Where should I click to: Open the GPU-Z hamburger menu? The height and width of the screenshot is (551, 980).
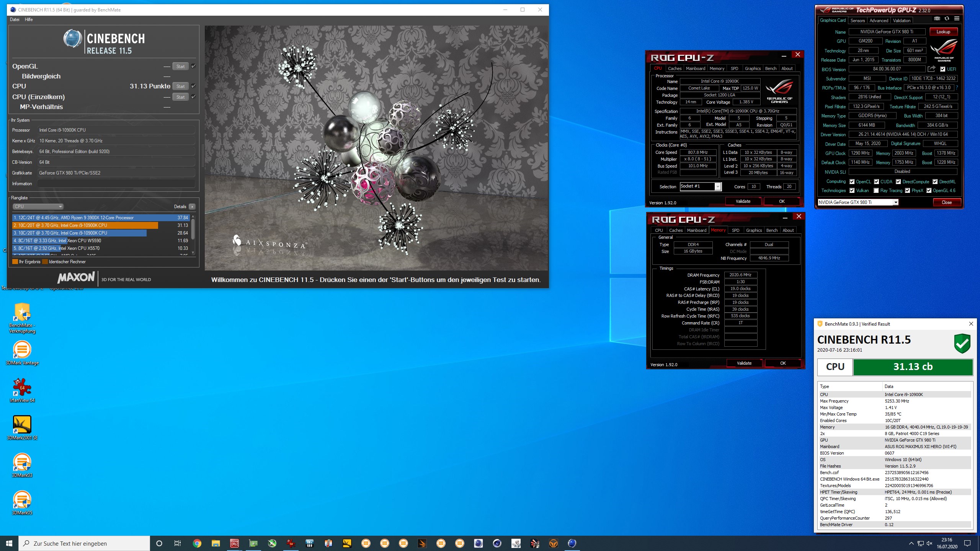tap(957, 19)
